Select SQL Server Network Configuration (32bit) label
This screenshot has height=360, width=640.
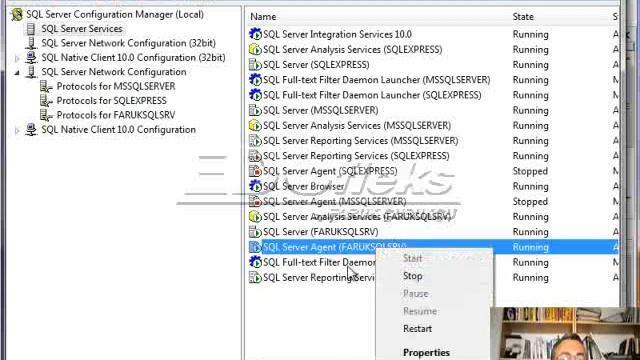[x=129, y=43]
